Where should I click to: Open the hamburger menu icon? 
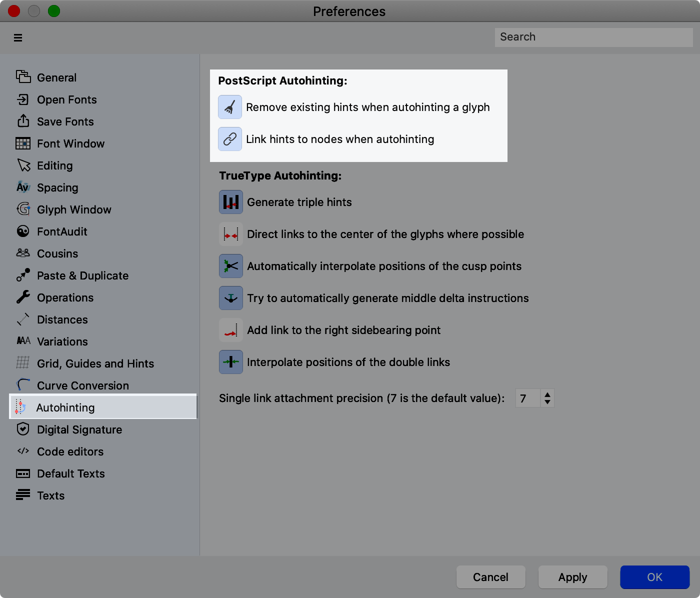(18, 37)
